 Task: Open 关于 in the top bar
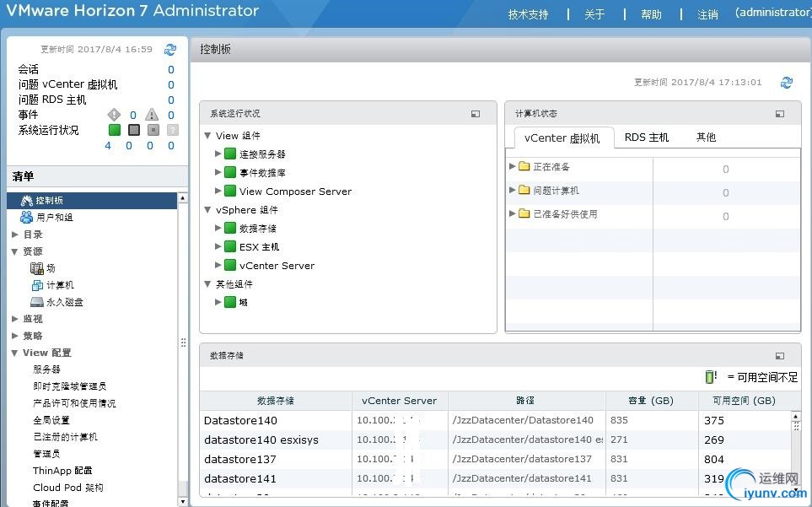[594, 14]
